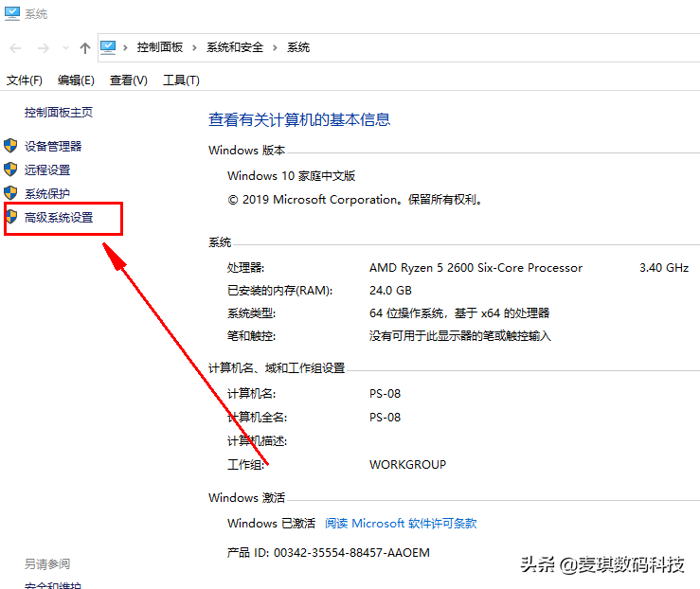Viewport: 700px width, 589px height.
Task: Select the Windows 激活 section header
Action: (247, 497)
